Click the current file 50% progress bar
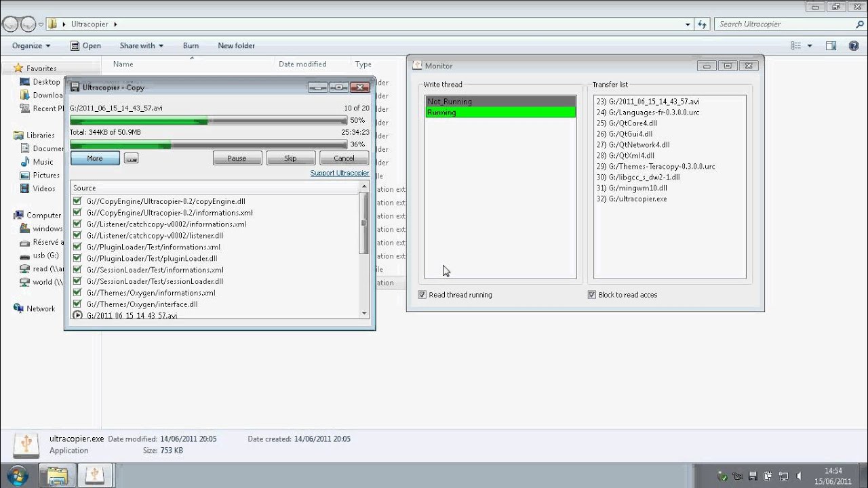Image resolution: width=868 pixels, height=488 pixels. (x=208, y=121)
